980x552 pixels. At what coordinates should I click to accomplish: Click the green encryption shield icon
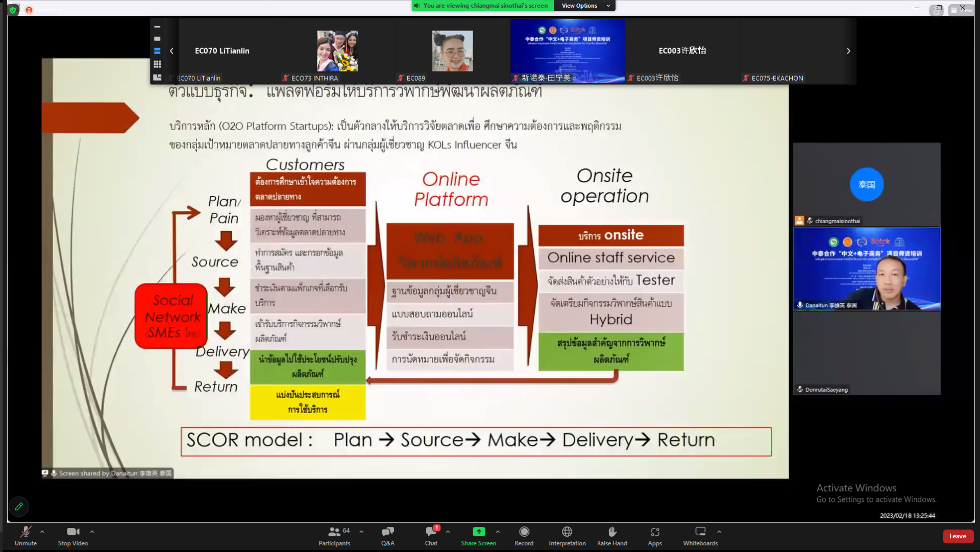[13, 10]
